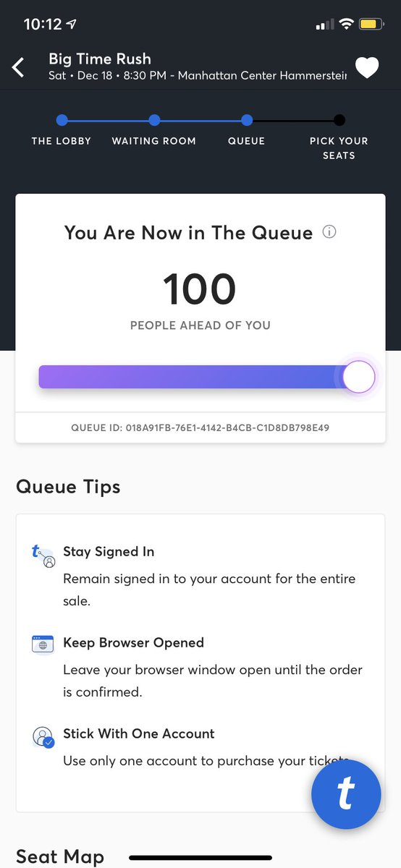Tap the Keep Browser Opened globe icon
The image size is (401, 868).
coord(43,644)
